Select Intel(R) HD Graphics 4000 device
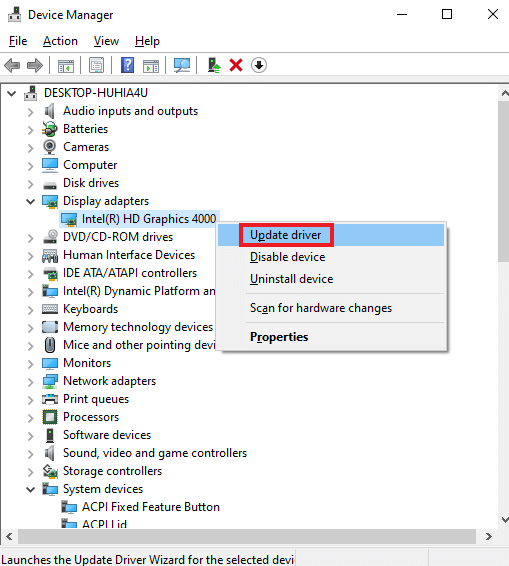509x566 pixels. click(149, 219)
